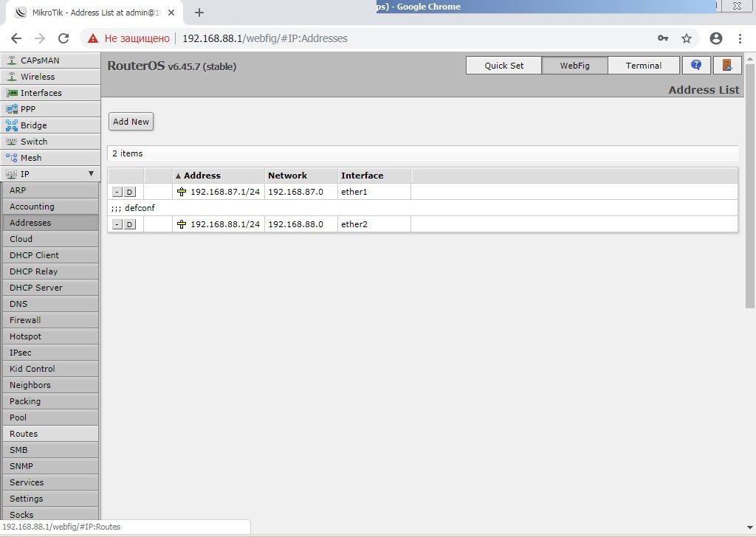Click the Interfaces card icon

pyautogui.click(x=12, y=93)
